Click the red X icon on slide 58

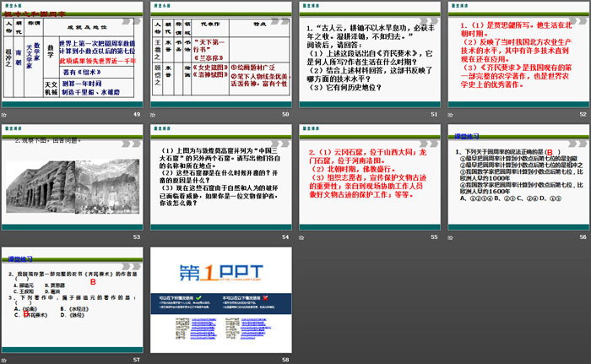[x=265, y=298]
